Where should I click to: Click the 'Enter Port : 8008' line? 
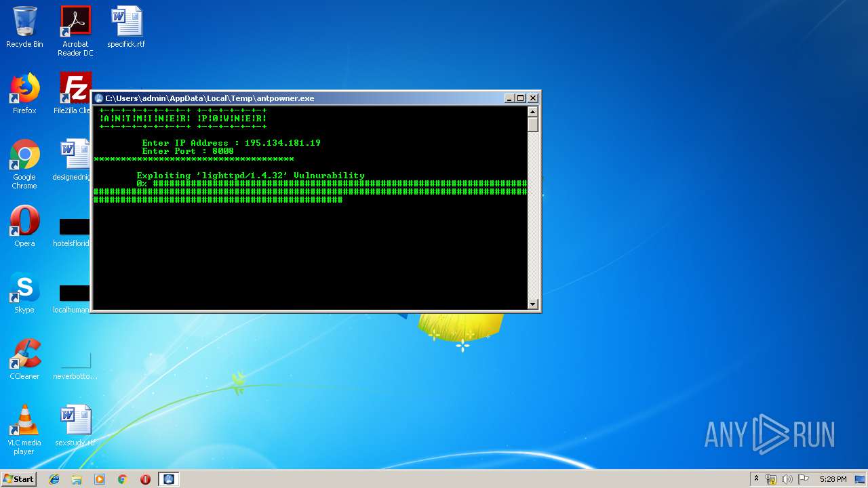tap(188, 151)
